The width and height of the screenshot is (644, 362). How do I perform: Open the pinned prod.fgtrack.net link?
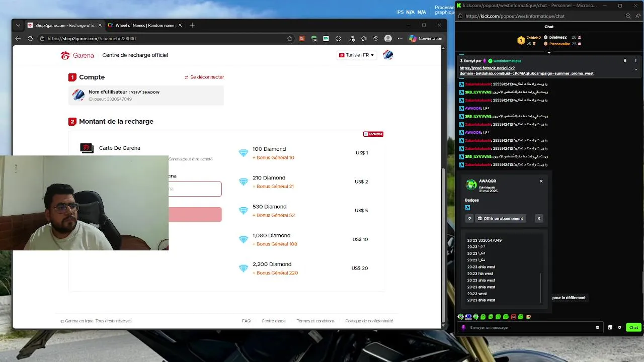526,71
